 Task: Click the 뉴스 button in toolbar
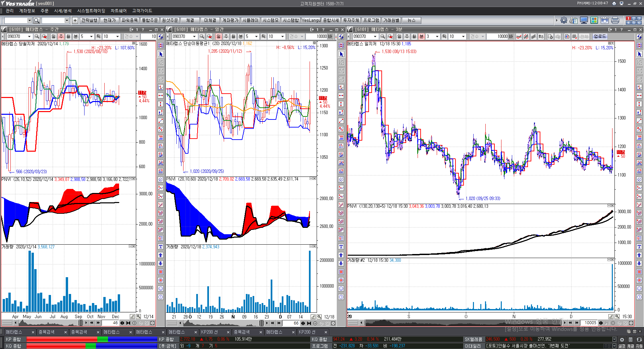(x=411, y=20)
